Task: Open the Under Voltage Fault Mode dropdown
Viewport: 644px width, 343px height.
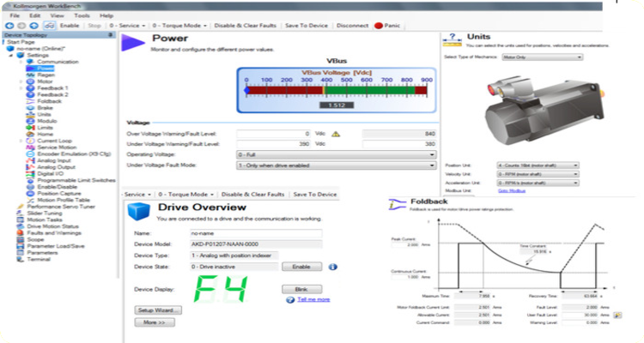Action: pyautogui.click(x=337, y=165)
